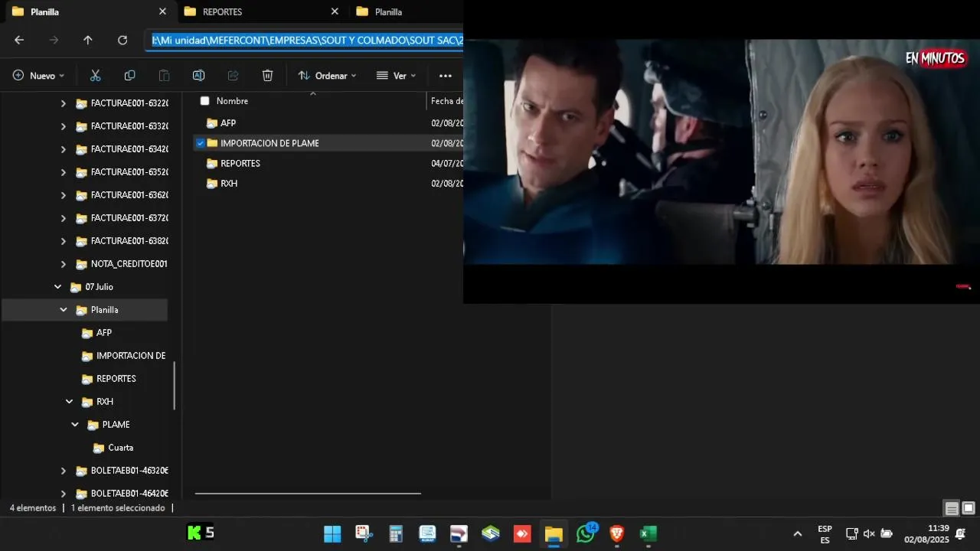Image resolution: width=980 pixels, height=551 pixels.
Task: Open Calculator from the taskbar
Action: tap(396, 533)
